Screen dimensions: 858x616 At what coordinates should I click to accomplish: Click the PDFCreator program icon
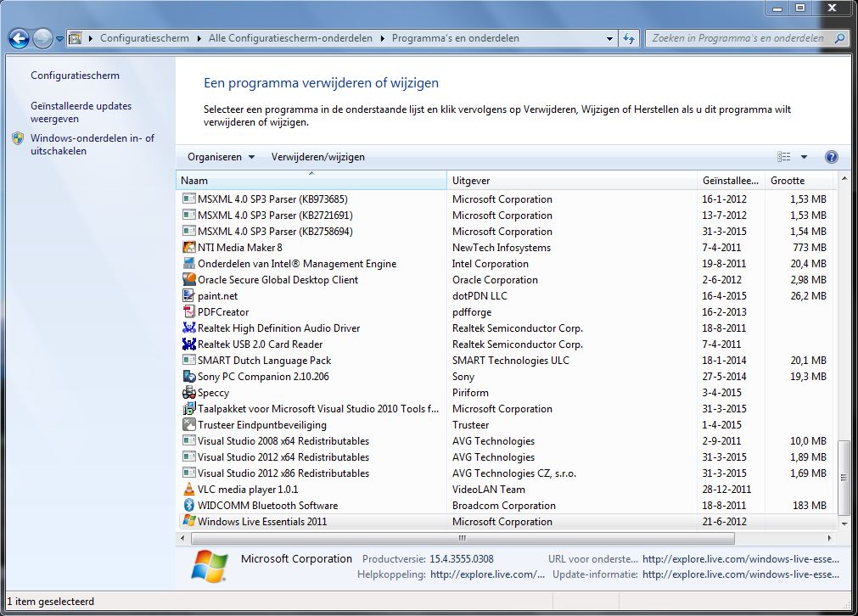(188, 312)
